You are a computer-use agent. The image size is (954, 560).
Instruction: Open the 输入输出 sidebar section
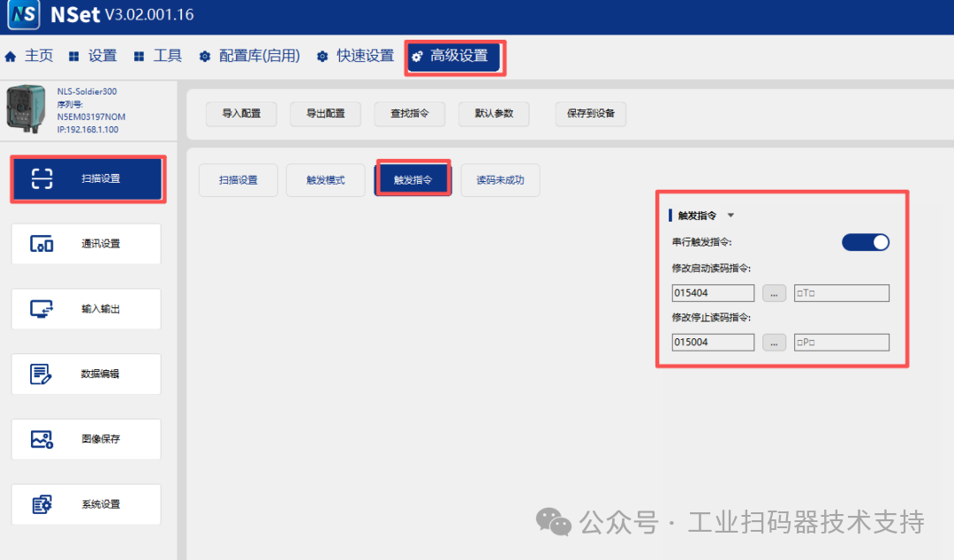point(87,308)
